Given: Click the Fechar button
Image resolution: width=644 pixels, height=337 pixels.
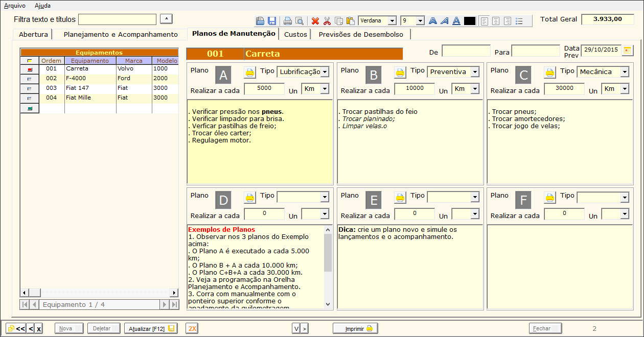Looking at the screenshot, I should click(545, 329).
